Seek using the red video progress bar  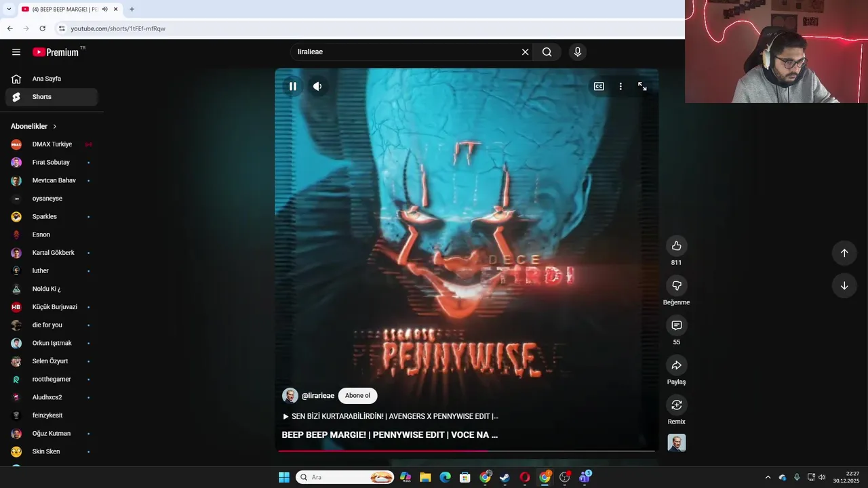[x=467, y=451]
